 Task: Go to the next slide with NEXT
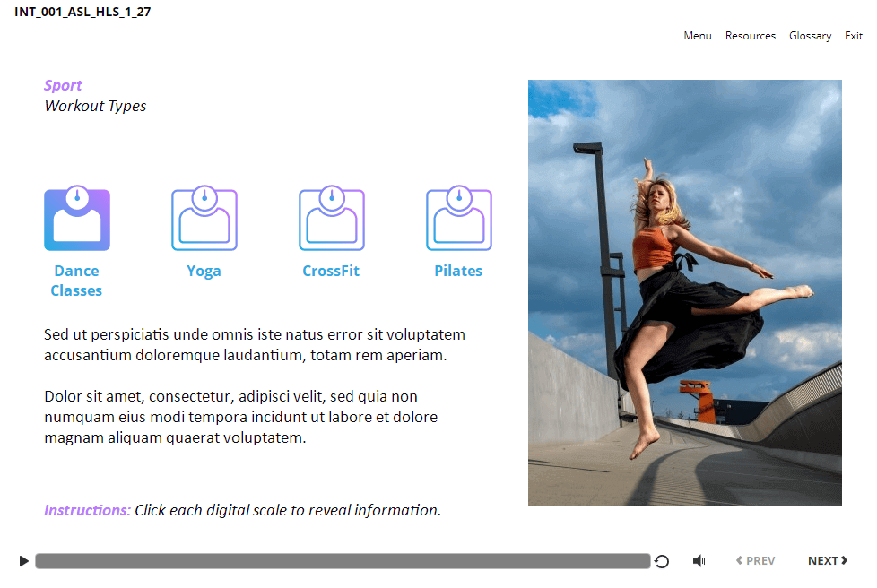tap(827, 561)
